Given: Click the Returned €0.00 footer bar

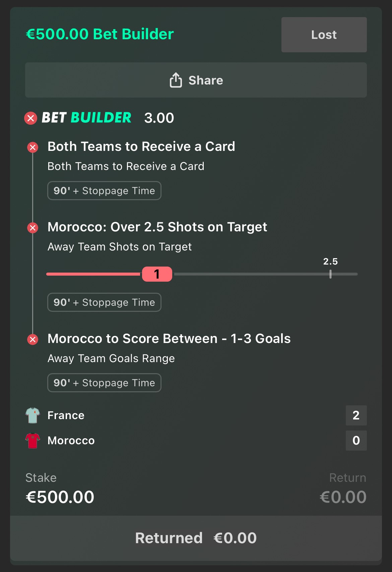Looking at the screenshot, I should (196, 538).
